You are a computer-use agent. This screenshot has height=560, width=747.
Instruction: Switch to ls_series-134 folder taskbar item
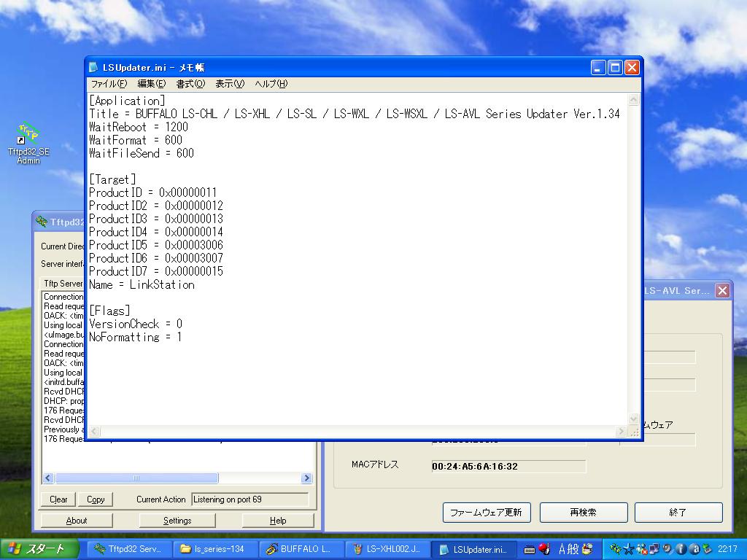[215, 549]
